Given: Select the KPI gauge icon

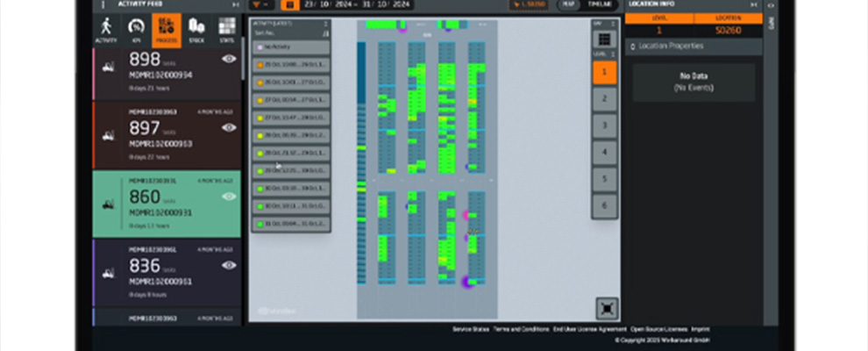Looking at the screenshot, I should tap(137, 29).
